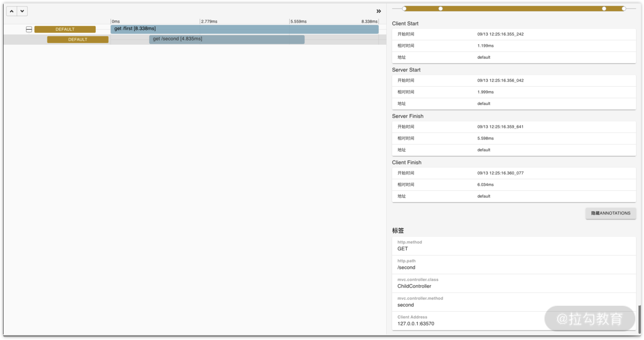Click the 隐藏ANNOTATIONS button
This screenshot has height=340, width=644.
(x=610, y=213)
